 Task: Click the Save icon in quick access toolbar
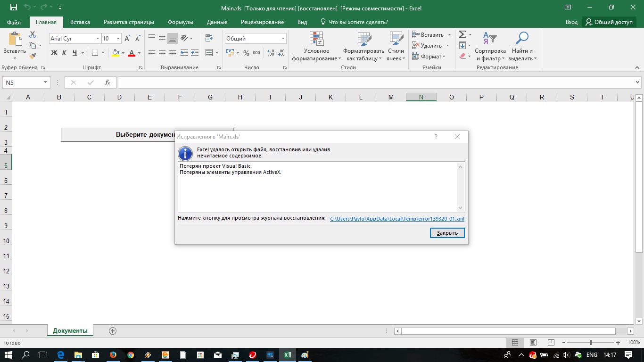pyautogui.click(x=13, y=8)
